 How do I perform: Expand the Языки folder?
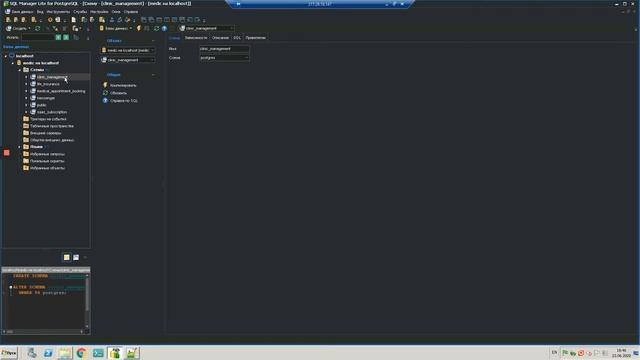coord(20,147)
